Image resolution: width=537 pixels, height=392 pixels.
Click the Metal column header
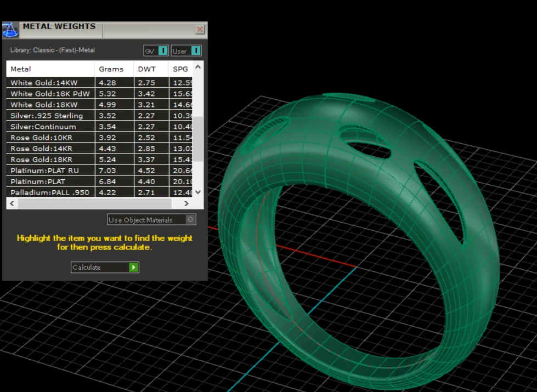[50, 69]
